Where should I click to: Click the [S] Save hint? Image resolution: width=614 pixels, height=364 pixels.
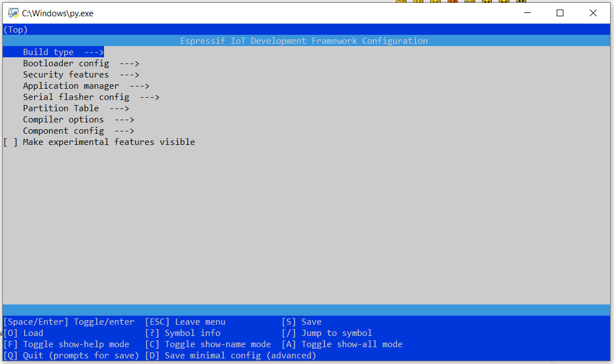click(x=301, y=322)
